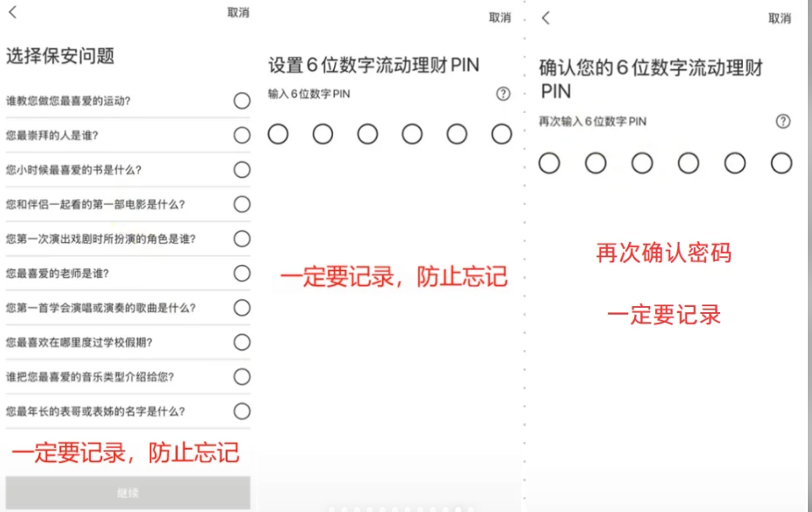This screenshot has width=812, height=512.
Task: Tap first digit circle on confirm PIN screen
Action: (x=549, y=164)
